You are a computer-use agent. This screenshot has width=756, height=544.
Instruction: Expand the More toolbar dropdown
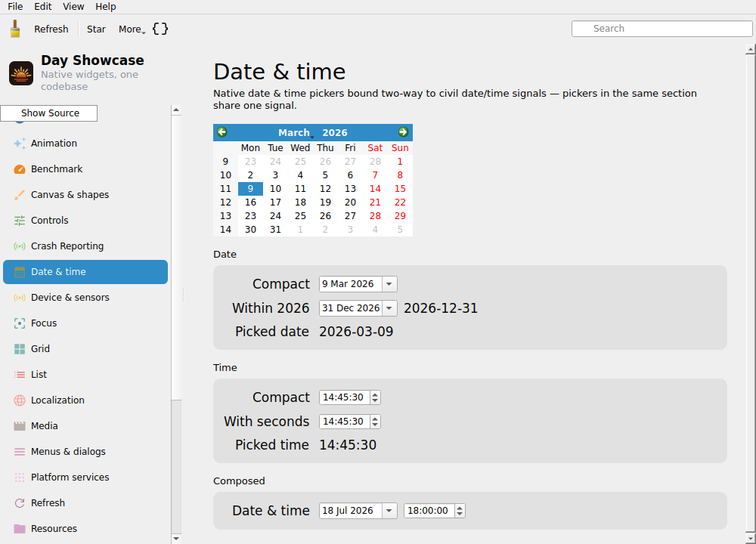click(x=132, y=29)
